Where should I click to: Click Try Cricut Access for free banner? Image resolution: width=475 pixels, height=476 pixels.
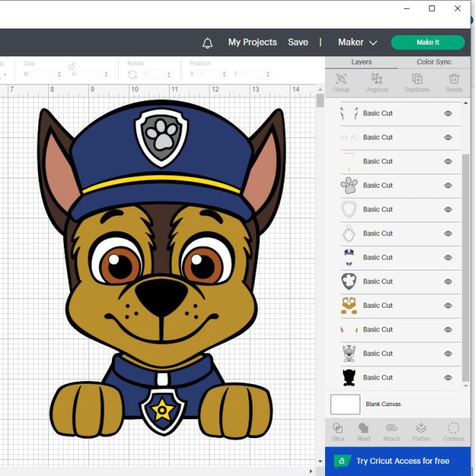[398, 461]
